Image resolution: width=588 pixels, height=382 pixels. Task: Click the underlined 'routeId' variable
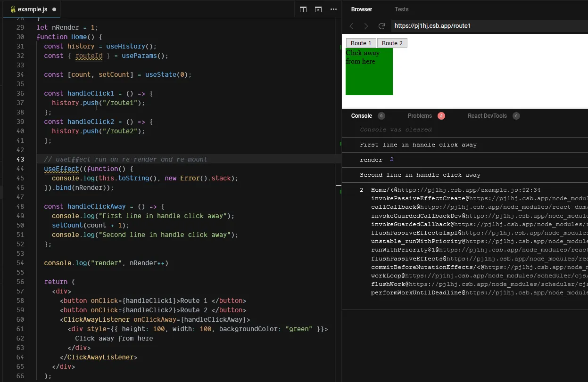click(89, 56)
